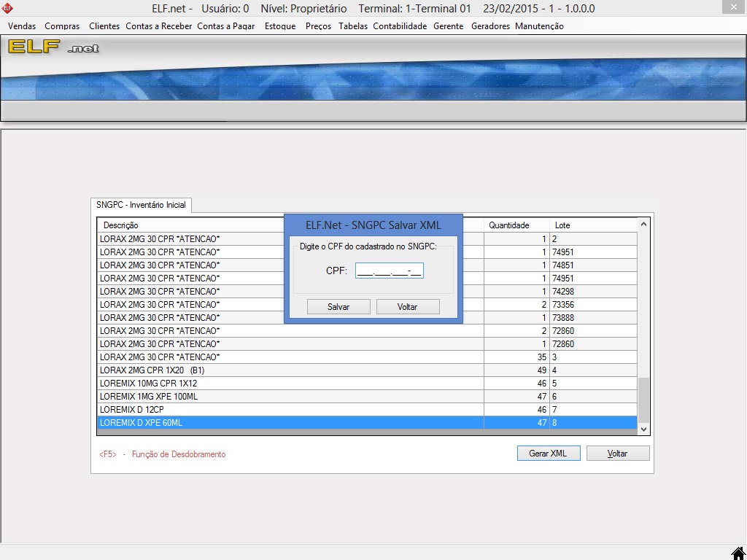The height and width of the screenshot is (560, 747).
Task: Open the Vendas menu
Action: click(22, 26)
